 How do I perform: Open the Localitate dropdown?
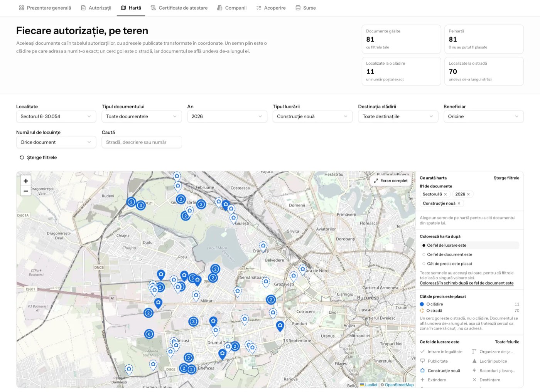(x=56, y=116)
